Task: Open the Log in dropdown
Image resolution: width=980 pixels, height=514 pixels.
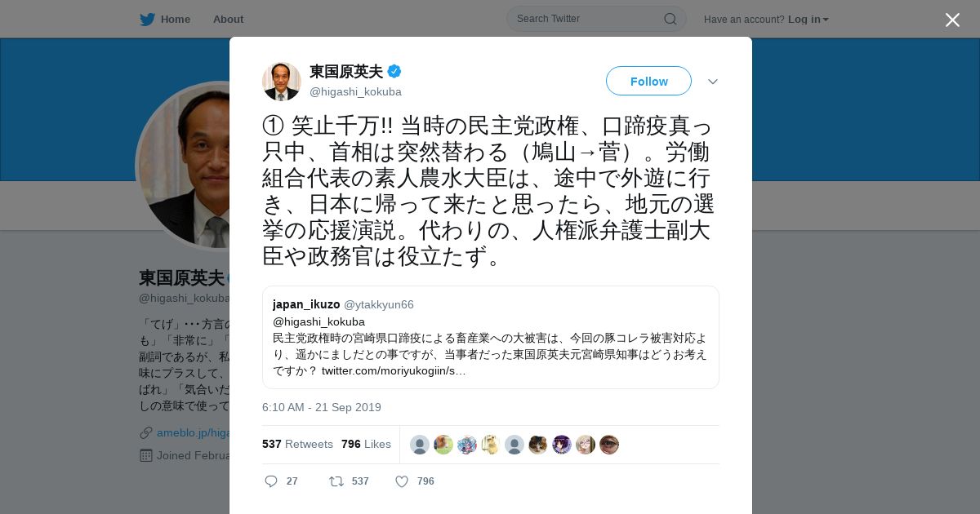Action: [x=808, y=19]
